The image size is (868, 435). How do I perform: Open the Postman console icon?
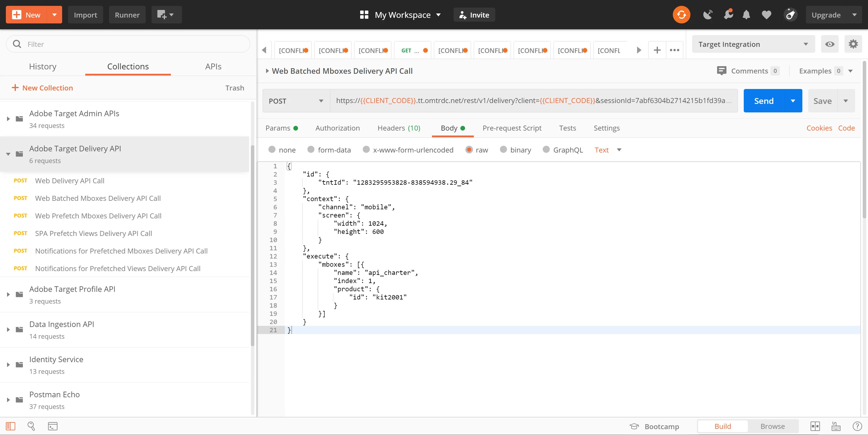52,426
